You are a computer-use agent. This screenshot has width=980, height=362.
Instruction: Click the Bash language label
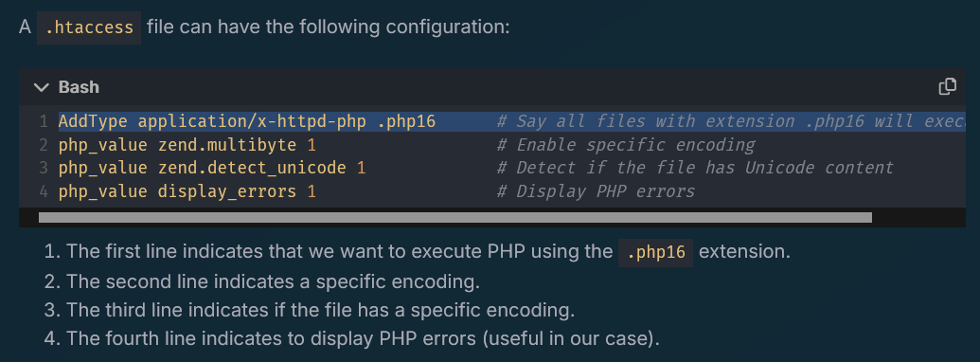[x=79, y=87]
